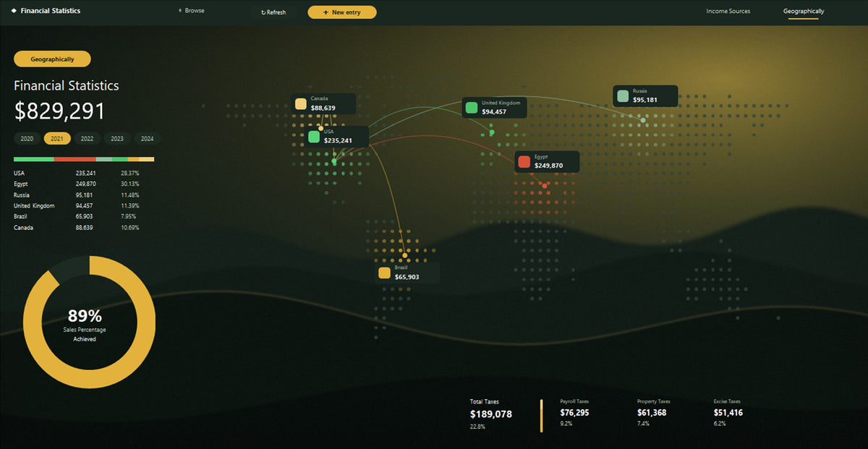Click the United Kingdom $94,457 value
Image resolution: width=868 pixels, height=449 pixels.
494,112
